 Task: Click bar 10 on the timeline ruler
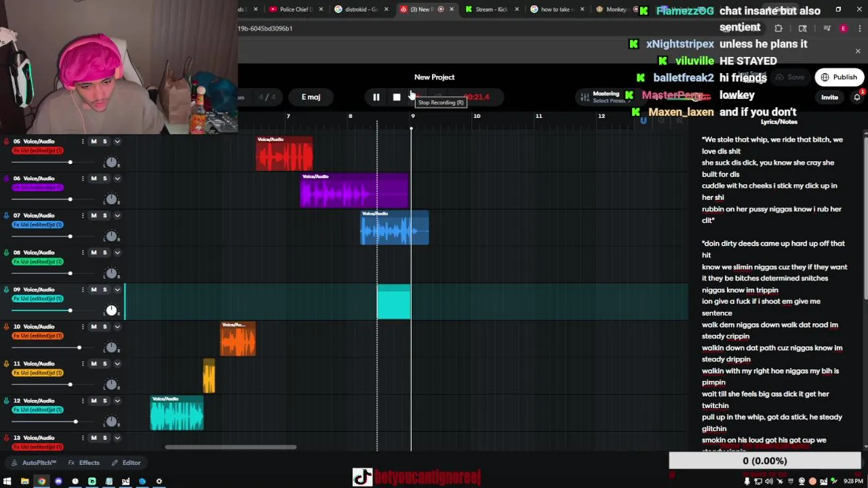pyautogui.click(x=477, y=117)
